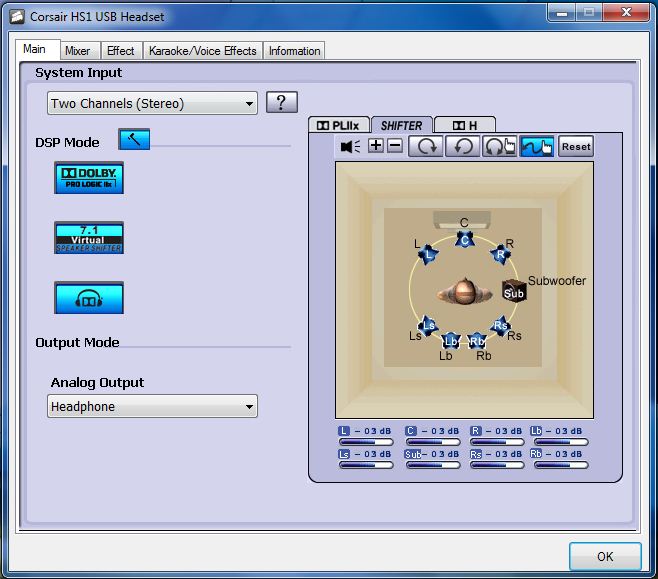Switch to the PLIIx sub-tab
The image size is (658, 579).
(x=338, y=125)
